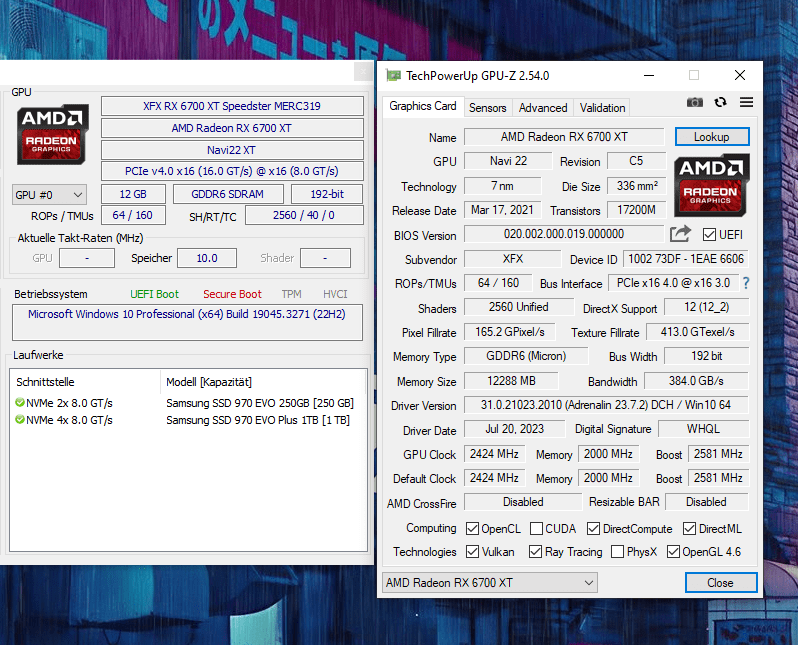Viewport: 798px width, 645px height.
Task: Click the 12 GB memory field
Action: click(133, 194)
